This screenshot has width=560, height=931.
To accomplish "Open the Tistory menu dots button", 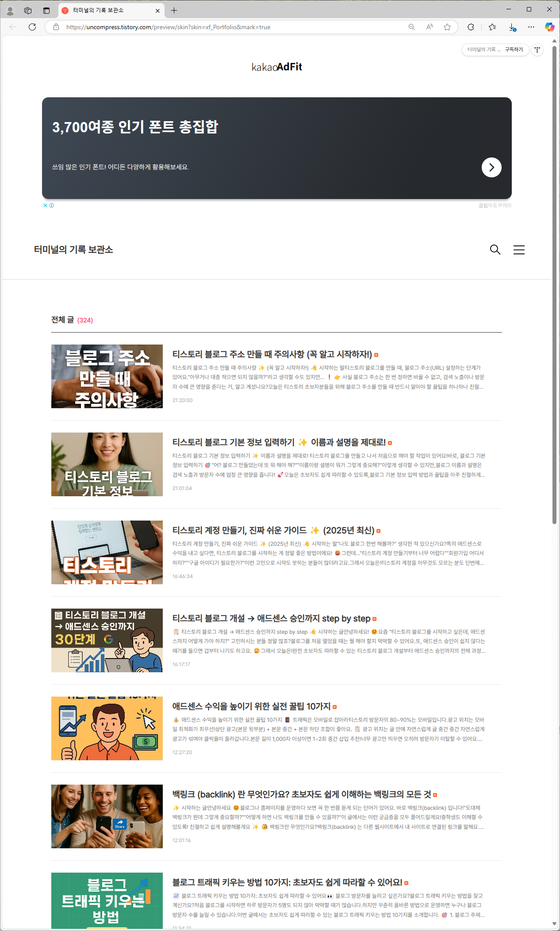I will coord(537,50).
